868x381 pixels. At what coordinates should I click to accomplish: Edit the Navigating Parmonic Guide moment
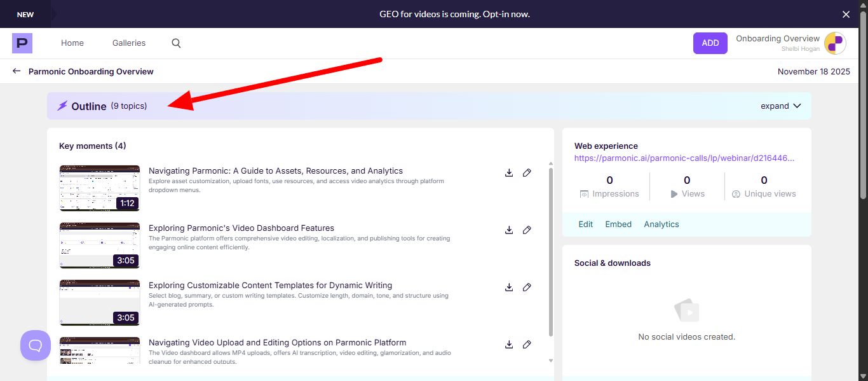[x=527, y=172]
